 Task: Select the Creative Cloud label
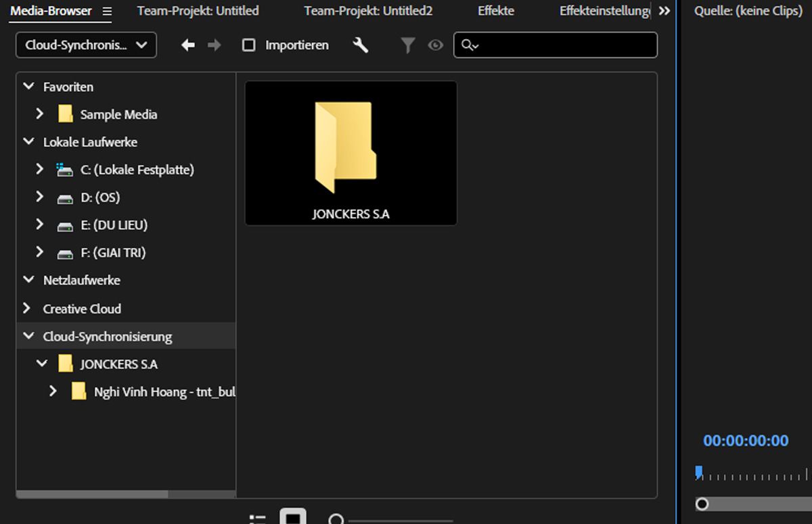82,309
